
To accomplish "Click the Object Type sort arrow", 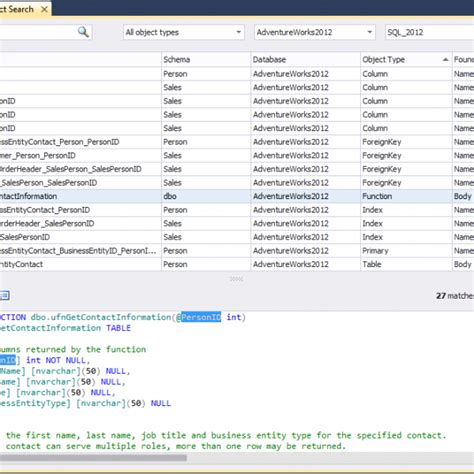I will 445,60.
